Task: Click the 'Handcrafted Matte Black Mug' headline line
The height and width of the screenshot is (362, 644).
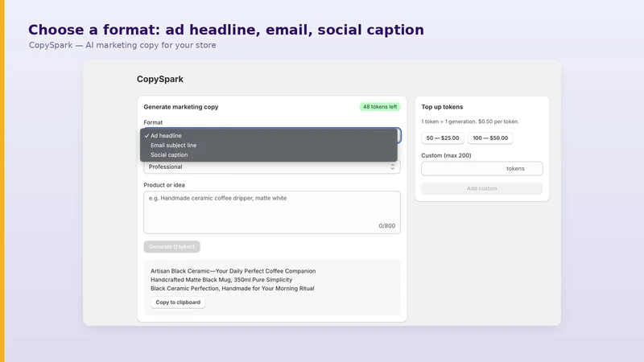Action: [221, 279]
